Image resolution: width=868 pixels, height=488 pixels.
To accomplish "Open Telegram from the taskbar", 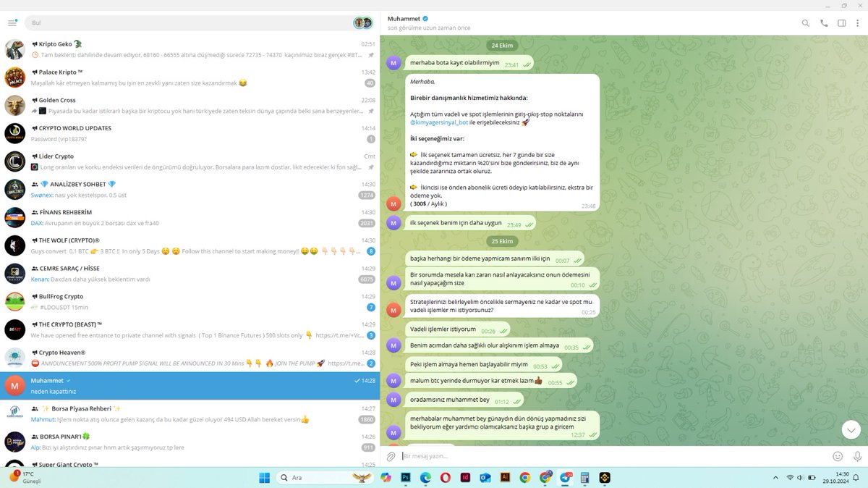I will coord(565,477).
